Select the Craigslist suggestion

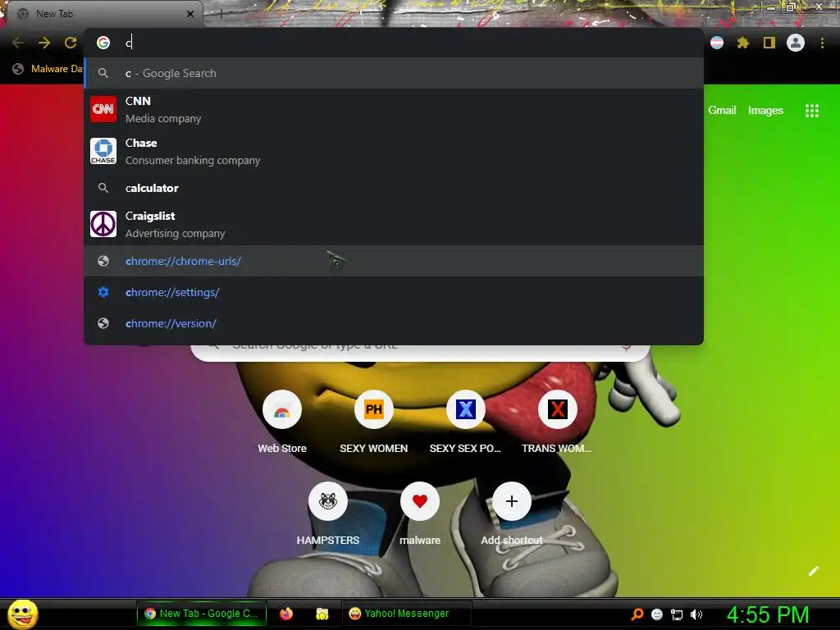click(x=394, y=224)
